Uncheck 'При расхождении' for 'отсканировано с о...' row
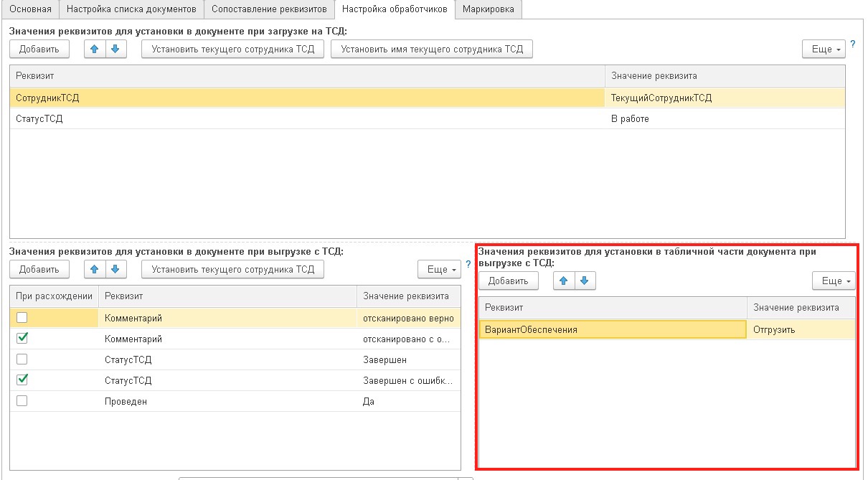The height and width of the screenshot is (480, 868). pos(22,338)
